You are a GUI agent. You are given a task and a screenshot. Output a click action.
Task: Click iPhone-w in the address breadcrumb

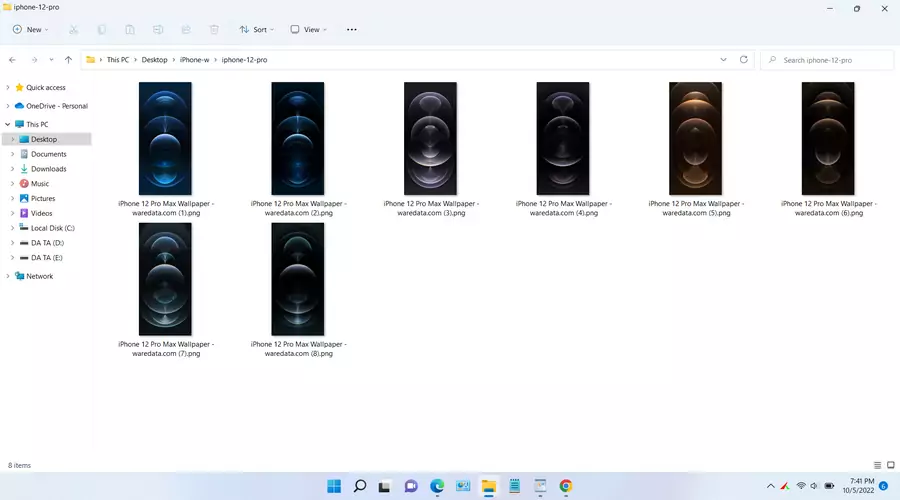coord(195,60)
